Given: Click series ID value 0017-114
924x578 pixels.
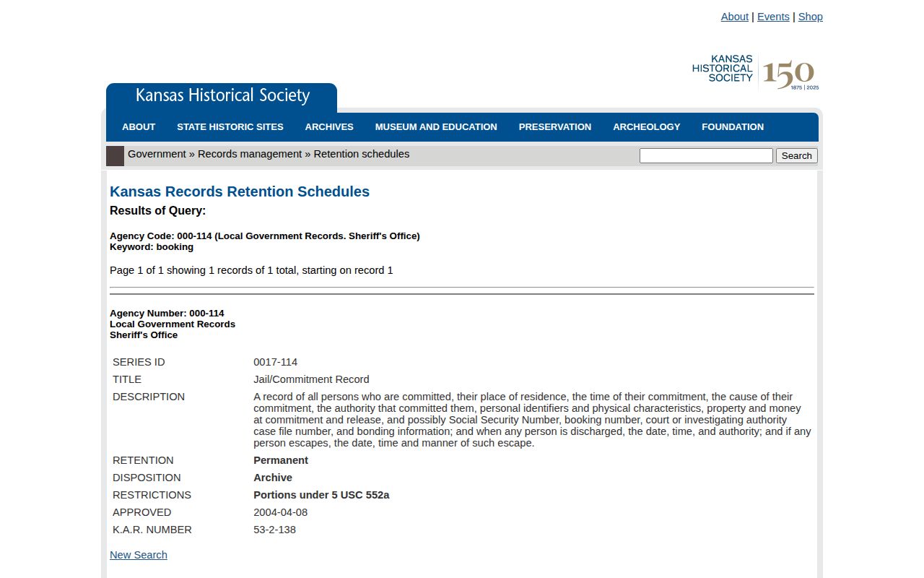Looking at the screenshot, I should click(x=275, y=362).
